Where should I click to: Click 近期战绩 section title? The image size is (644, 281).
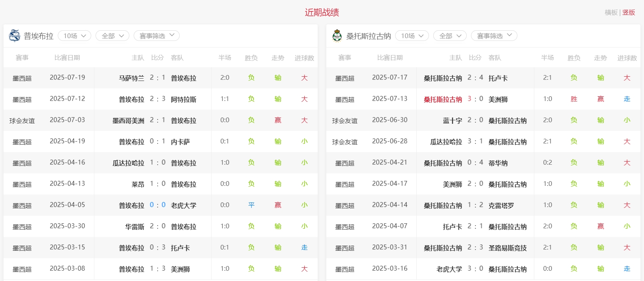tap(322, 13)
